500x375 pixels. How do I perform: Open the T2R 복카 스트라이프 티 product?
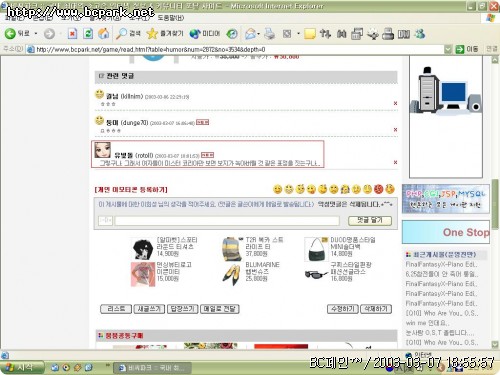[x=264, y=247]
